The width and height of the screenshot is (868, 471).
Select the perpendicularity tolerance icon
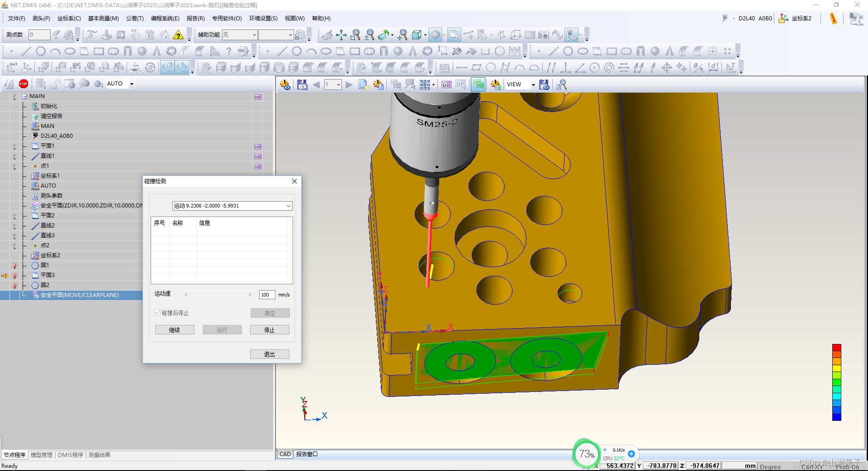pyautogui.click(x=565, y=68)
